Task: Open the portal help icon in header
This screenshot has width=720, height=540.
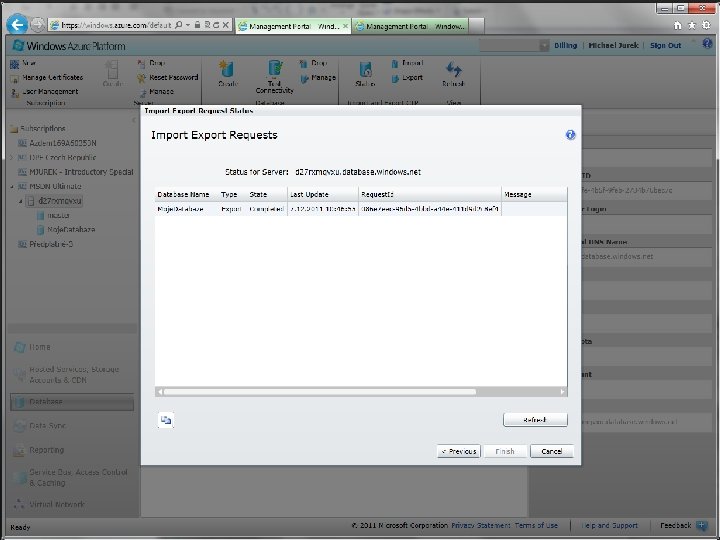Action: [707, 44]
